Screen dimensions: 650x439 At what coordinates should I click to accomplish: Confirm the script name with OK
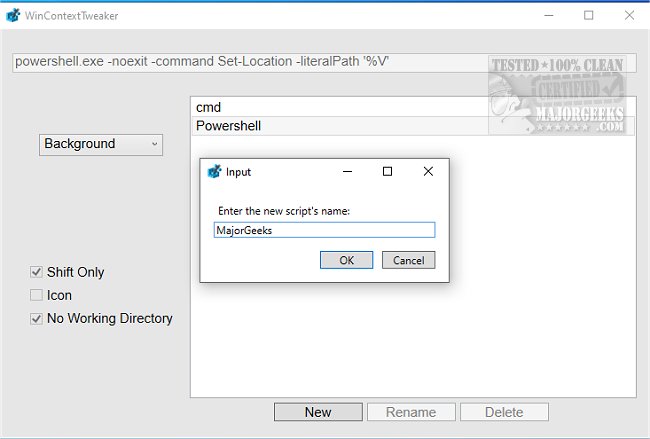point(346,260)
